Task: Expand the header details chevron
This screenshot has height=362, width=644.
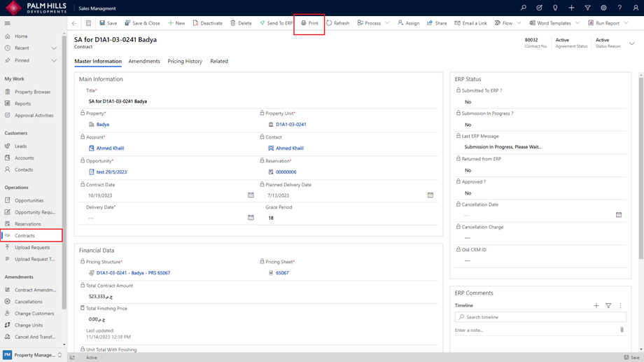Action: pyautogui.click(x=632, y=43)
